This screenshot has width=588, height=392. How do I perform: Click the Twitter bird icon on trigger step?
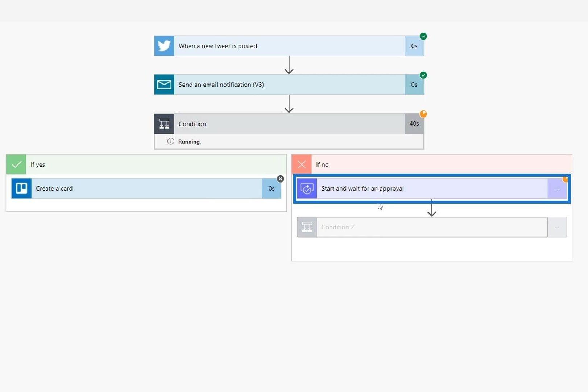164,46
